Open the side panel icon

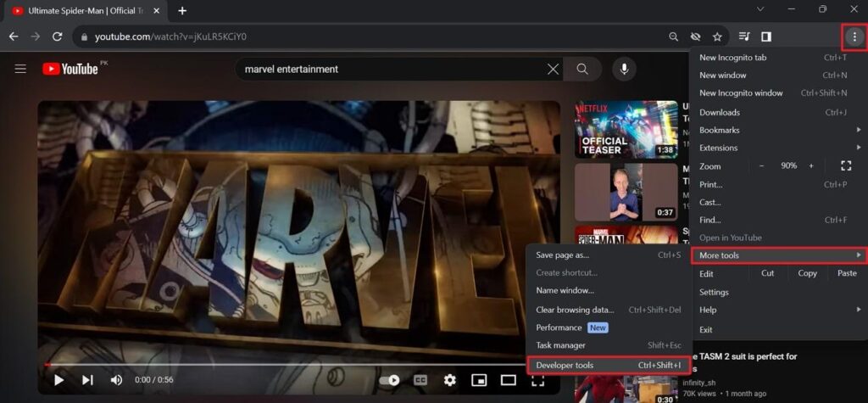pos(766,36)
